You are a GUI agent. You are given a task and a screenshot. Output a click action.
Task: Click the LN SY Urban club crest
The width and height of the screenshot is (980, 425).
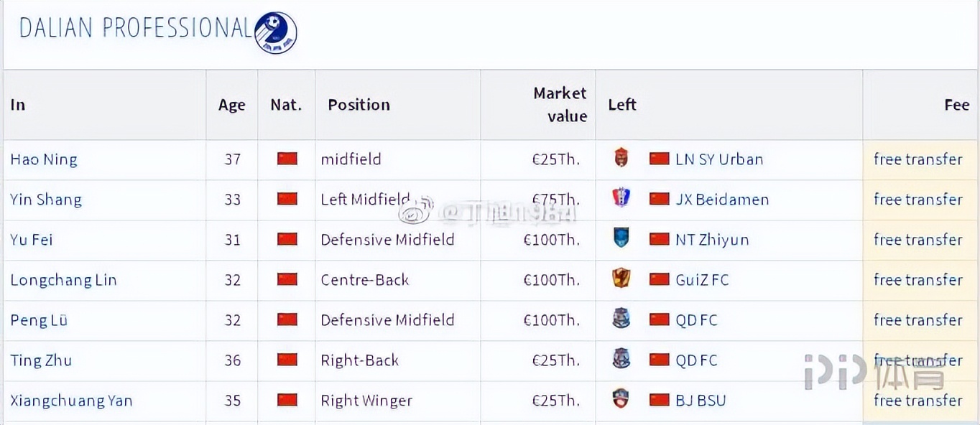click(621, 159)
